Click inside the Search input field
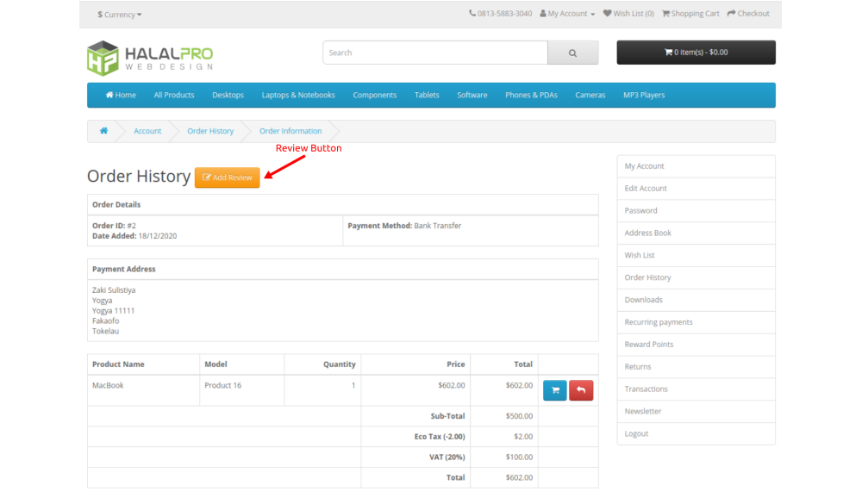The width and height of the screenshot is (862, 504). [x=435, y=53]
